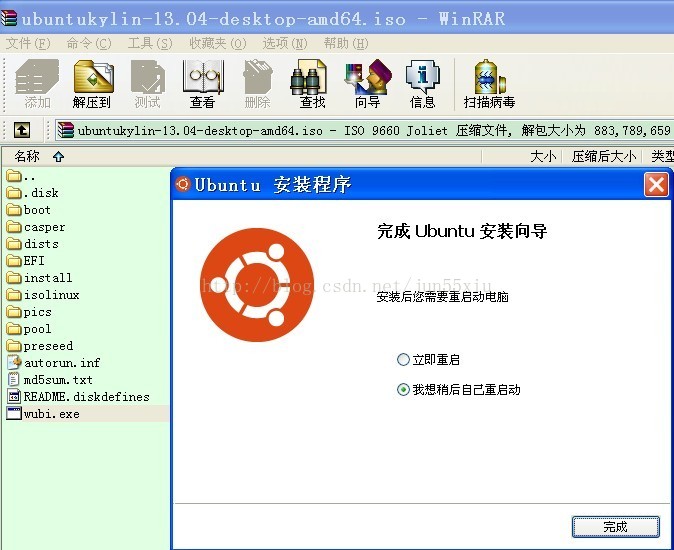Click the WinRAR title bar books icon
This screenshot has width=674, height=550.
(x=9, y=18)
